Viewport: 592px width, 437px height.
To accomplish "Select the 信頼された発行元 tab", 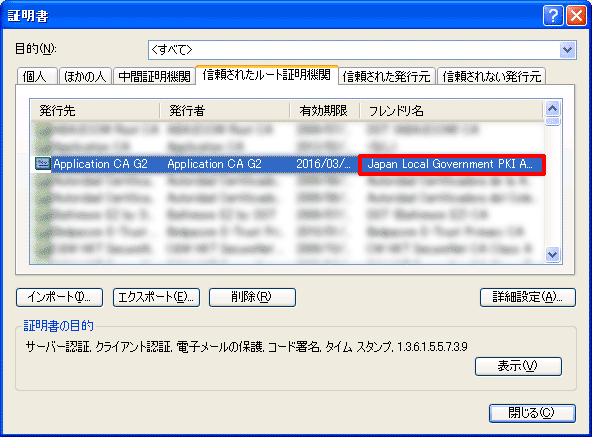I will [387, 76].
